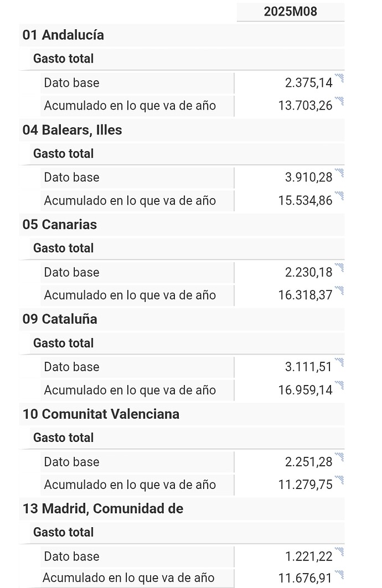
Task: Click the 05 Canarias region heading
Action: [60, 225]
